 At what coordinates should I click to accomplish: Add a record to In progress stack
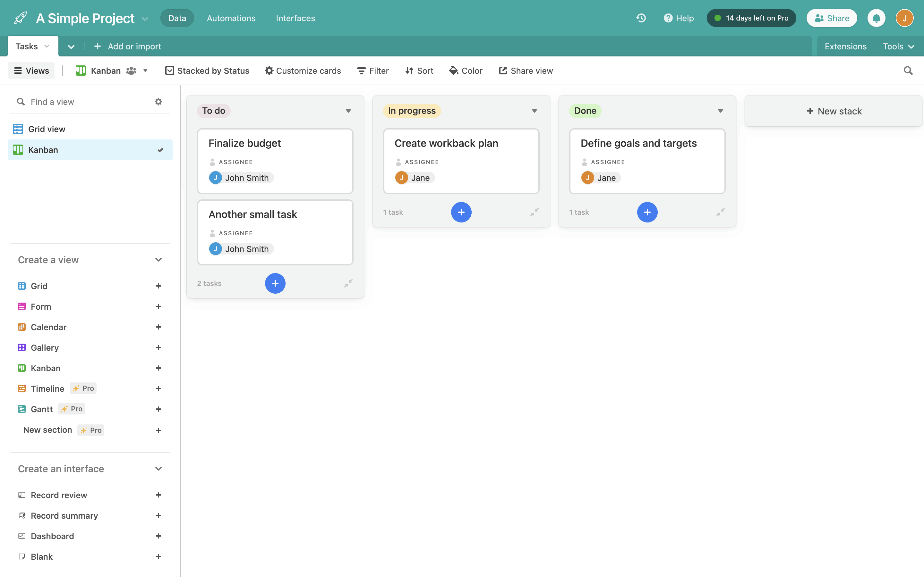pyautogui.click(x=461, y=212)
